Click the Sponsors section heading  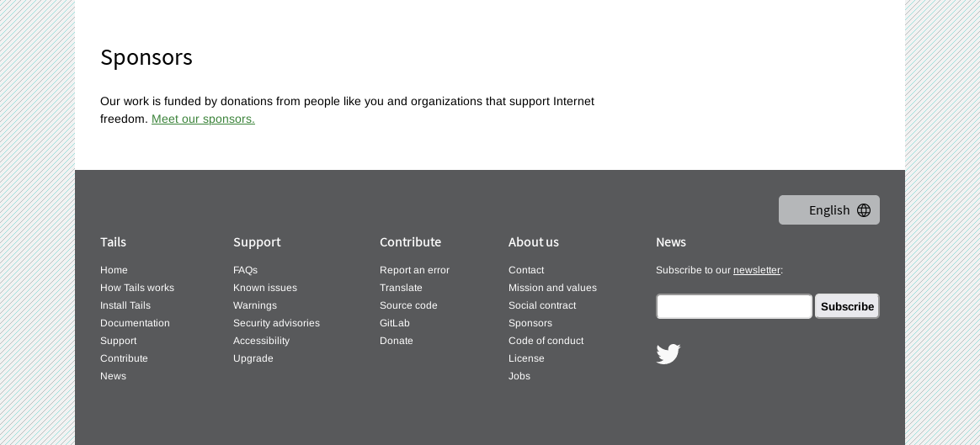tap(146, 57)
